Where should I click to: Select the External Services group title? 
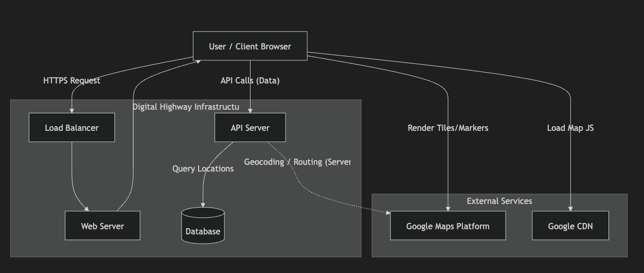499,201
